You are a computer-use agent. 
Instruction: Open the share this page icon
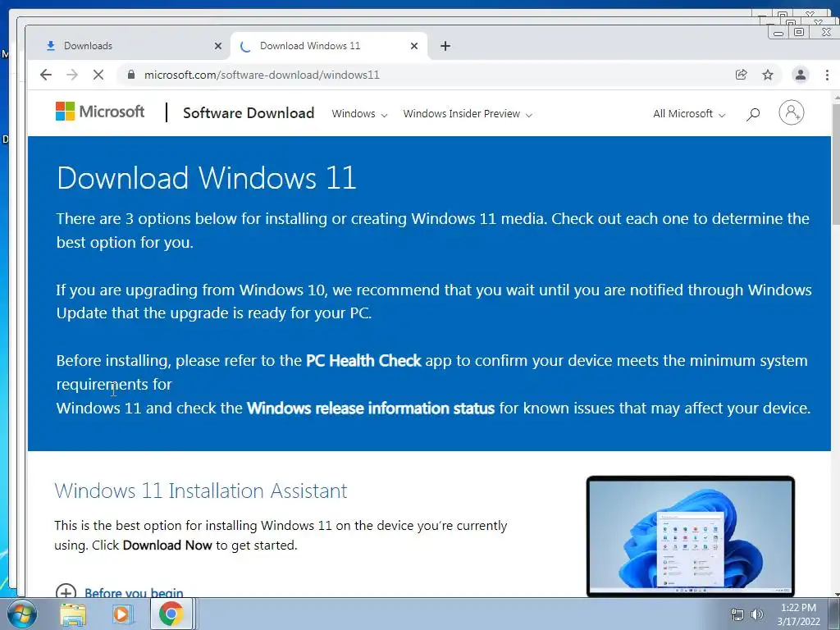click(x=742, y=75)
